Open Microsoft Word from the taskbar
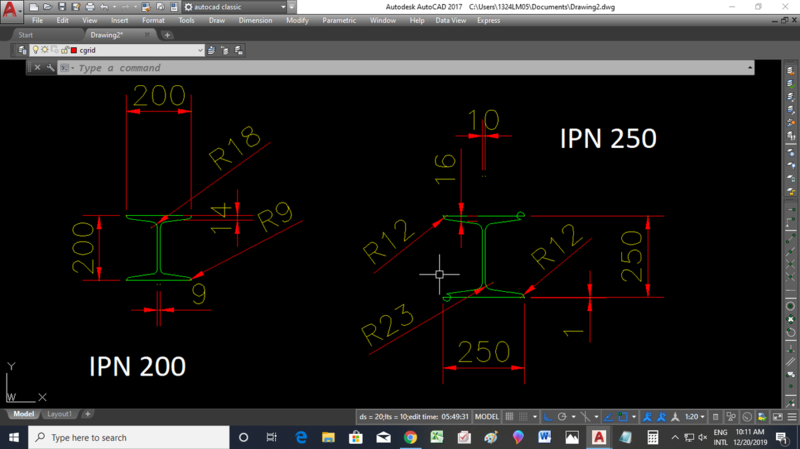The height and width of the screenshot is (449, 800). [544, 437]
